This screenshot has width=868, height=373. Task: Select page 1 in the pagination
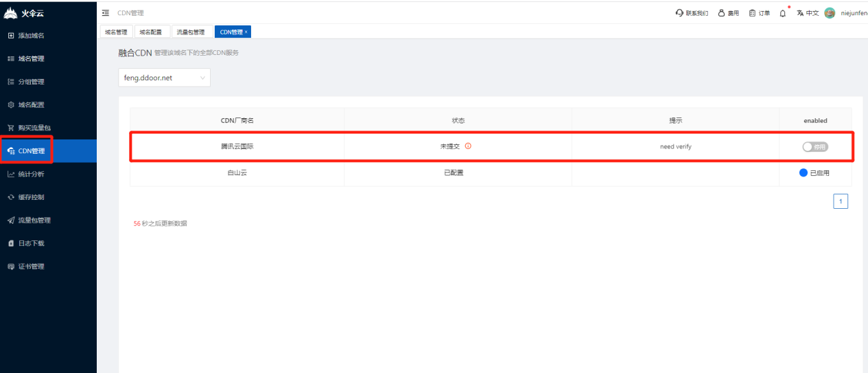(841, 201)
